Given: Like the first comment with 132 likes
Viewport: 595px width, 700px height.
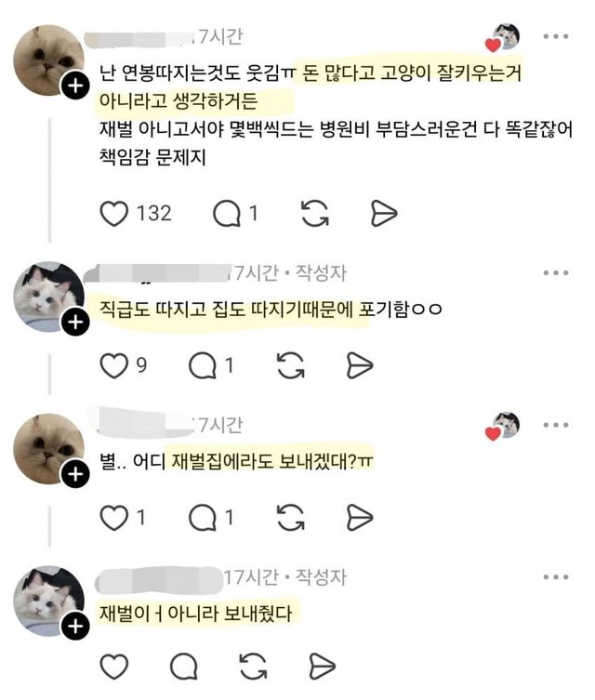Looking at the screenshot, I should tap(114, 214).
